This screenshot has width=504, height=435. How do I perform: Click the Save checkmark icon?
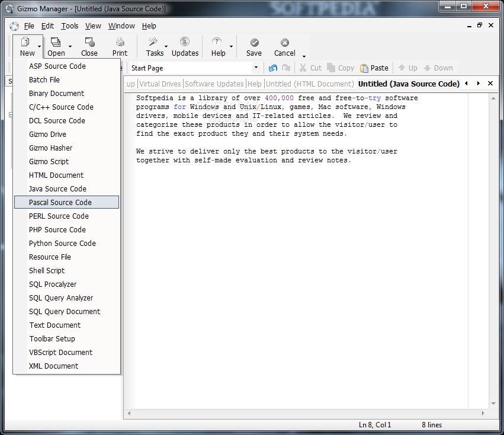click(254, 43)
